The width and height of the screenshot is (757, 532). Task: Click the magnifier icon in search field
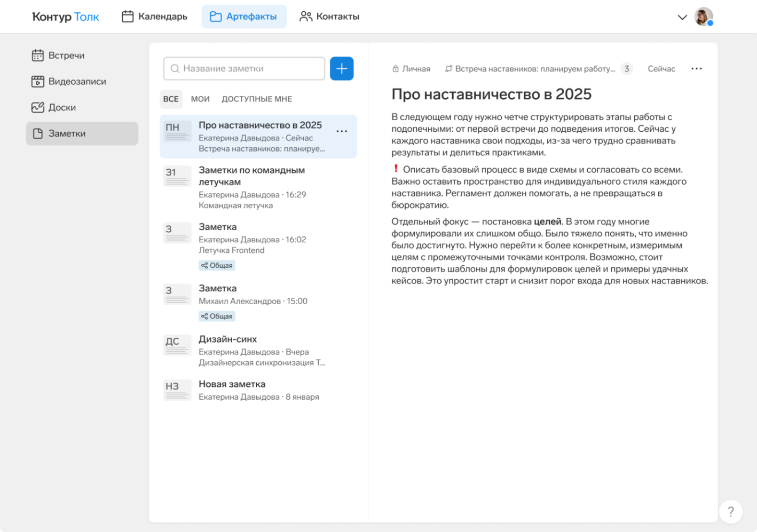pos(175,68)
